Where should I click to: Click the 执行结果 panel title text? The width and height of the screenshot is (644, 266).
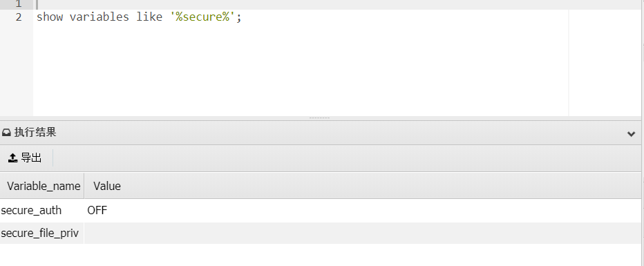pos(35,132)
